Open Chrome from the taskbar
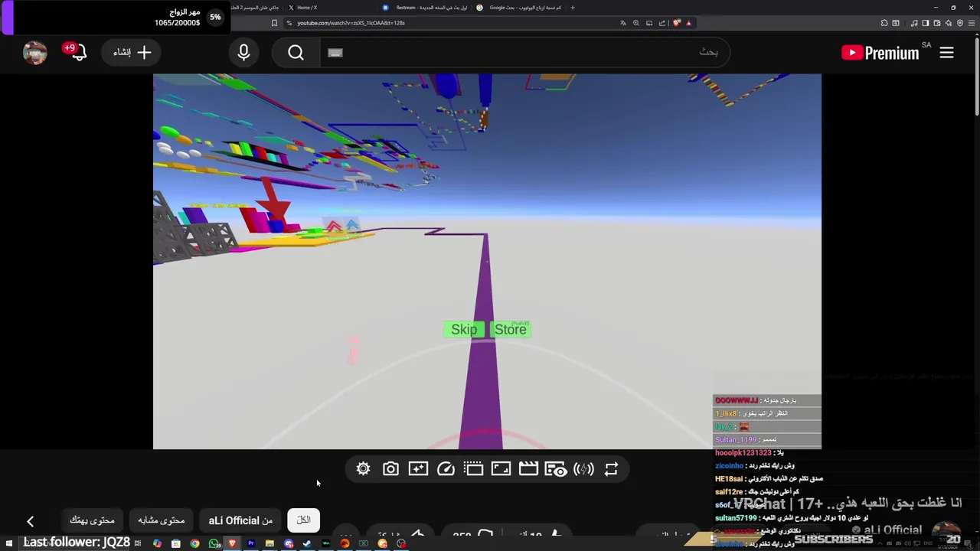The height and width of the screenshot is (551, 980). (194, 543)
